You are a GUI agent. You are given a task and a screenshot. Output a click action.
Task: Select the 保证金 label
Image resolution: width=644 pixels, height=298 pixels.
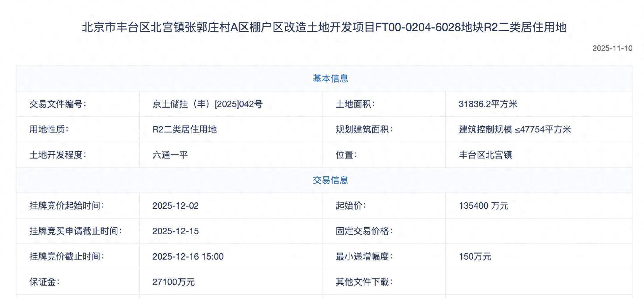pos(44,282)
